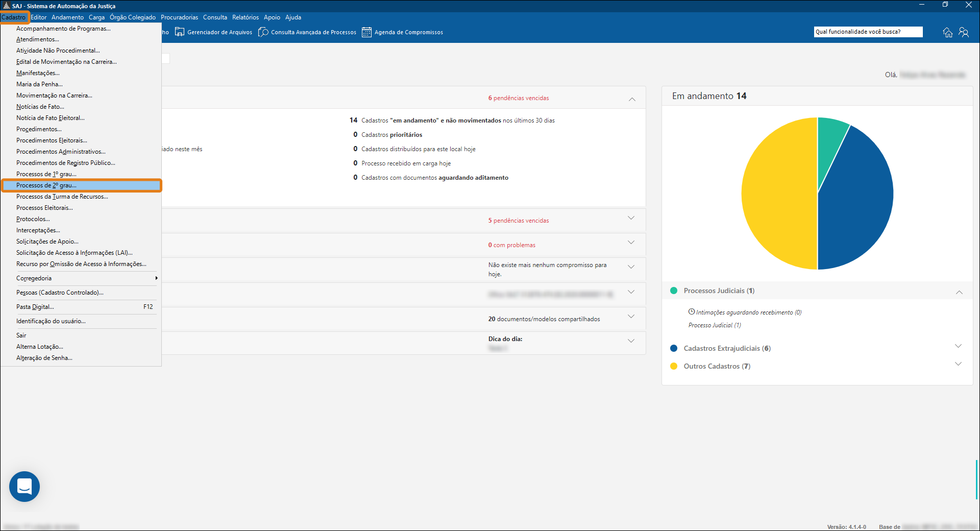
Task: Click the 14 Cadastros em andamento line
Action: point(452,120)
